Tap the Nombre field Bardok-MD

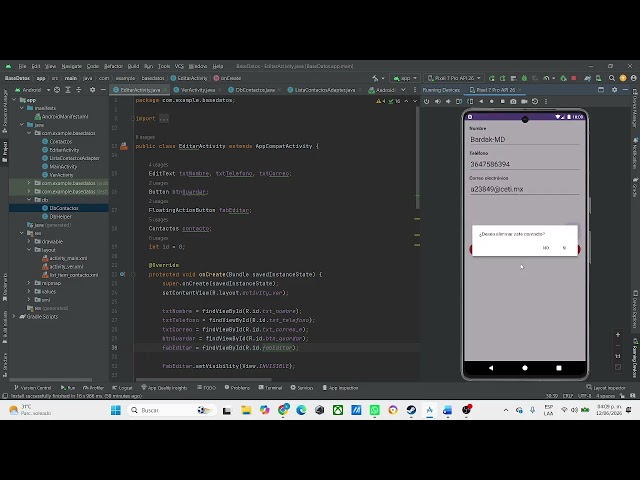tap(524, 140)
